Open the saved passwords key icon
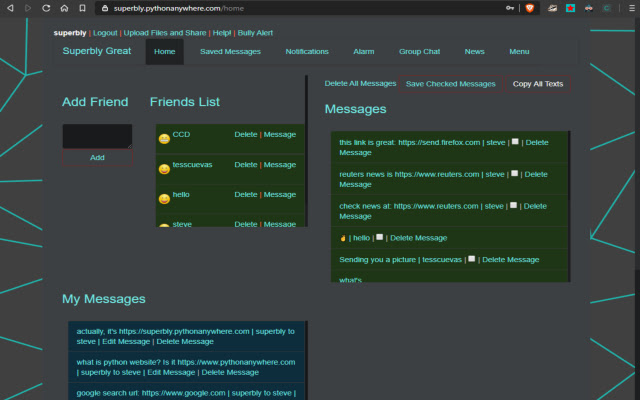 [510, 8]
